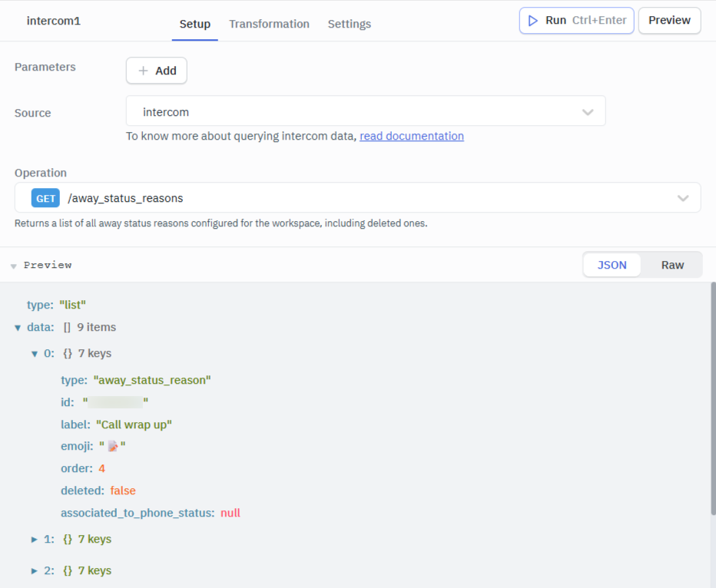
Task: Collapse the Preview section triangle
Action: coord(14,266)
